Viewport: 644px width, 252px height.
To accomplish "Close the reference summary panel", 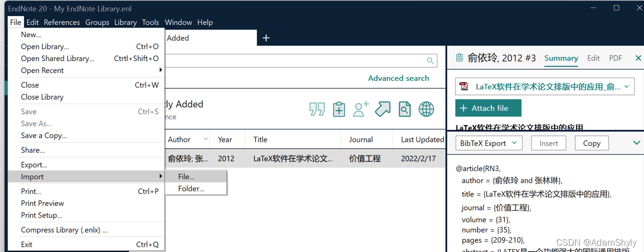I will [x=638, y=58].
